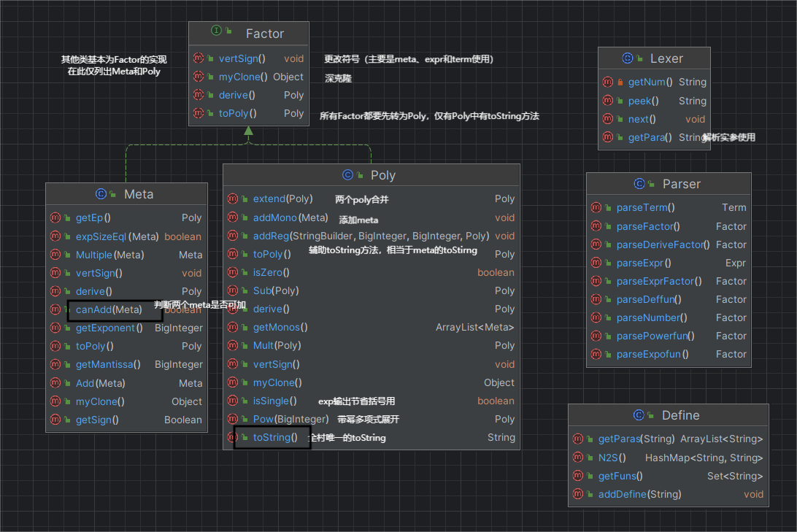
Task: Click ArrayList<Meta> return type of getMonos()
Action: pos(474,327)
